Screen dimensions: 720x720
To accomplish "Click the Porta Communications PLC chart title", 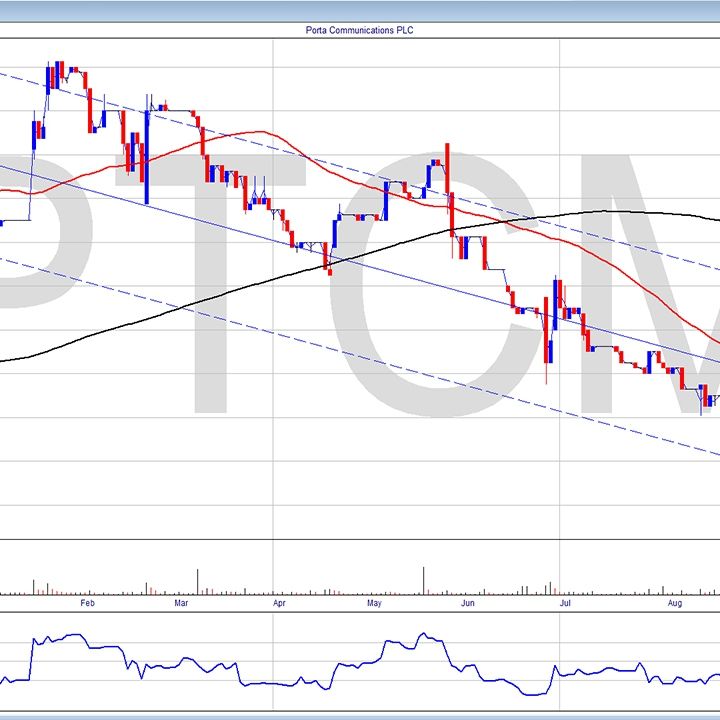I will click(x=359, y=30).
